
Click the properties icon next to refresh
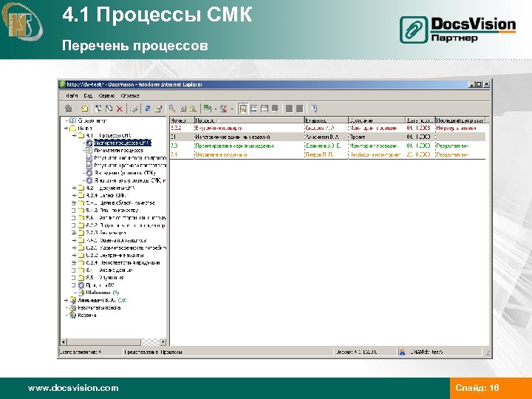[158, 109]
